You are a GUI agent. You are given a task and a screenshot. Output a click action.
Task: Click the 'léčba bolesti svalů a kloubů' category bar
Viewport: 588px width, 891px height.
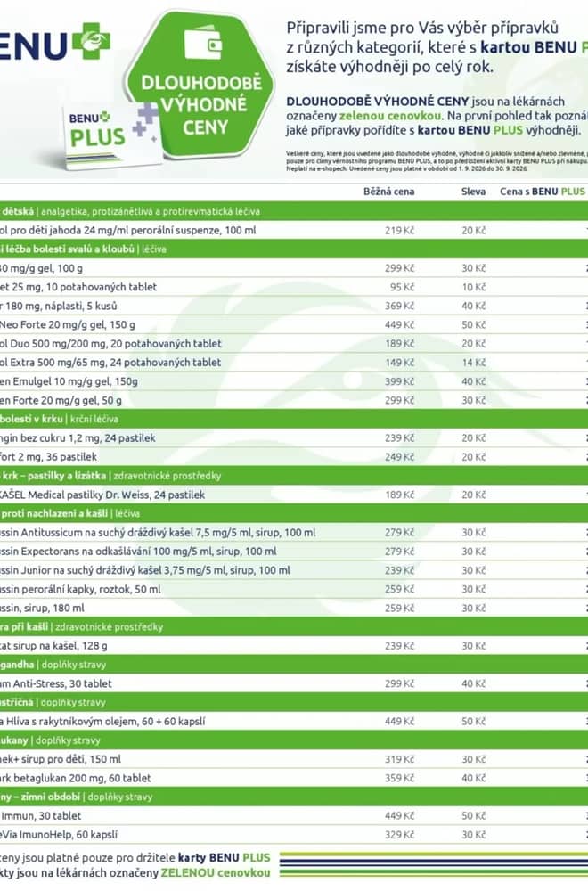coord(294,249)
